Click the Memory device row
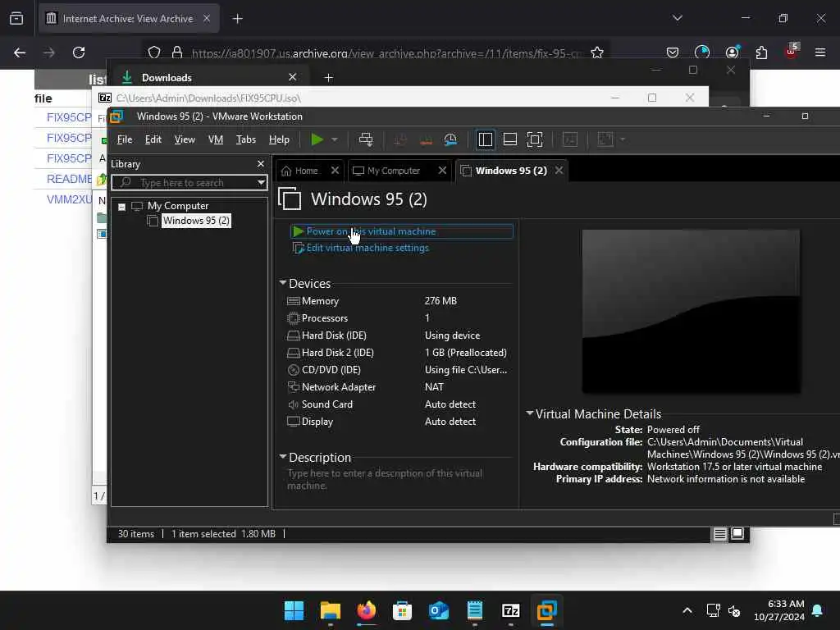 click(399, 301)
